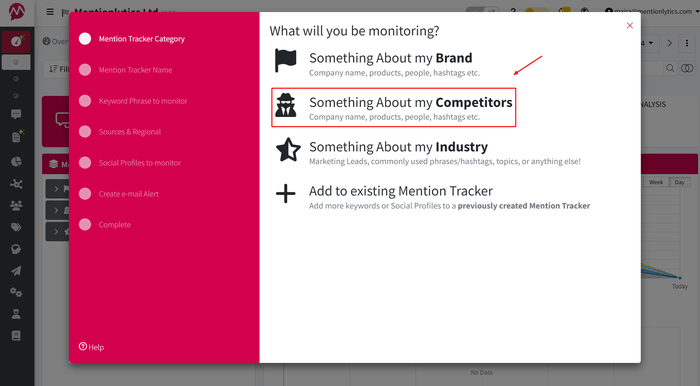Screen dimensions: 700x386
Task: Click the search magnifier icon behind dialog
Action: click(x=670, y=68)
